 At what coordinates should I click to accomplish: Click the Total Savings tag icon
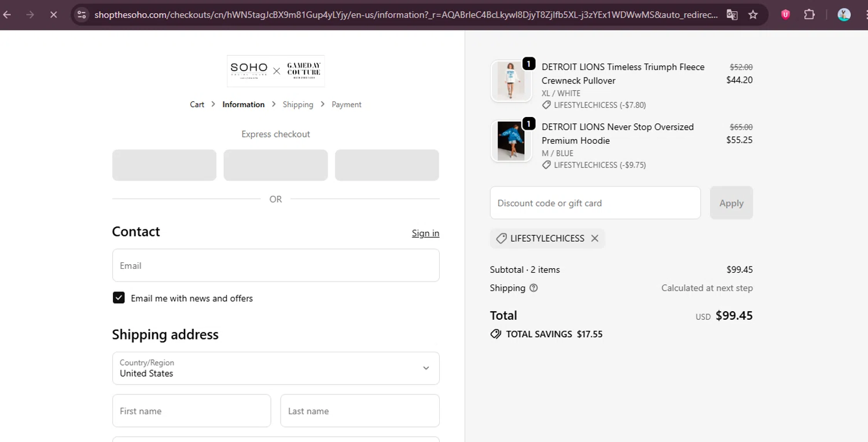pyautogui.click(x=496, y=334)
